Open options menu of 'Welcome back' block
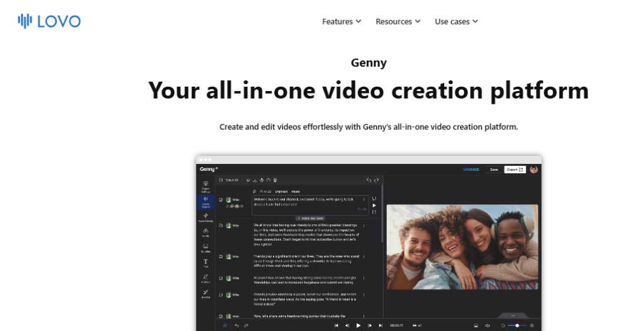The width and height of the screenshot is (644, 331). pyautogui.click(x=364, y=200)
